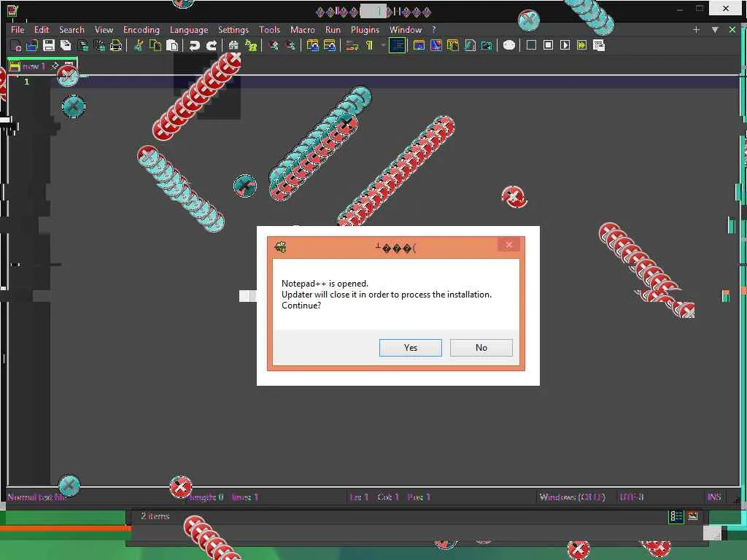Viewport: 747px width, 560px height.
Task: Click the Save recorded macro icon
Action: (599, 45)
